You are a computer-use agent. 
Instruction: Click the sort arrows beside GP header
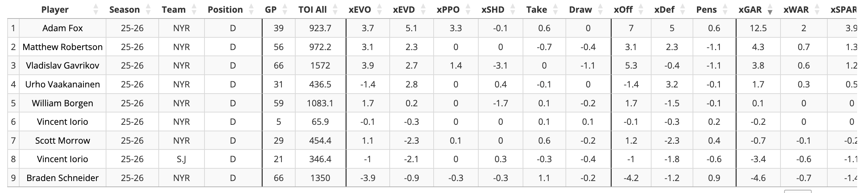point(285,10)
